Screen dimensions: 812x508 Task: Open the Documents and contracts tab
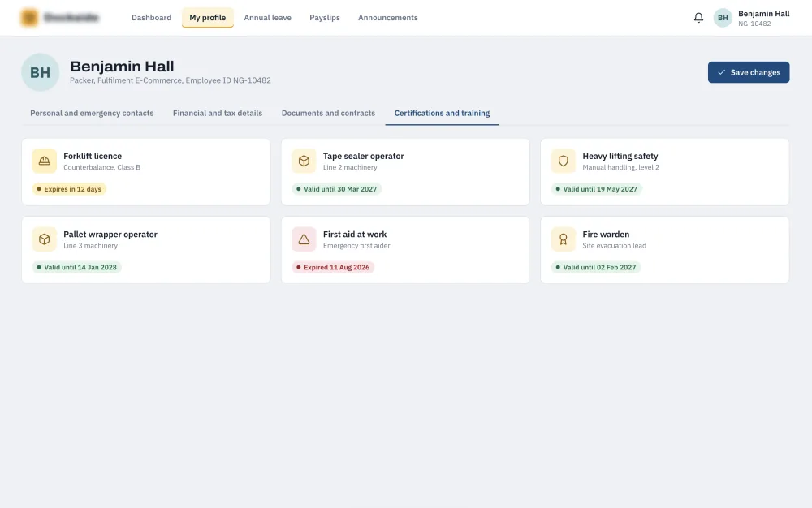(328, 114)
